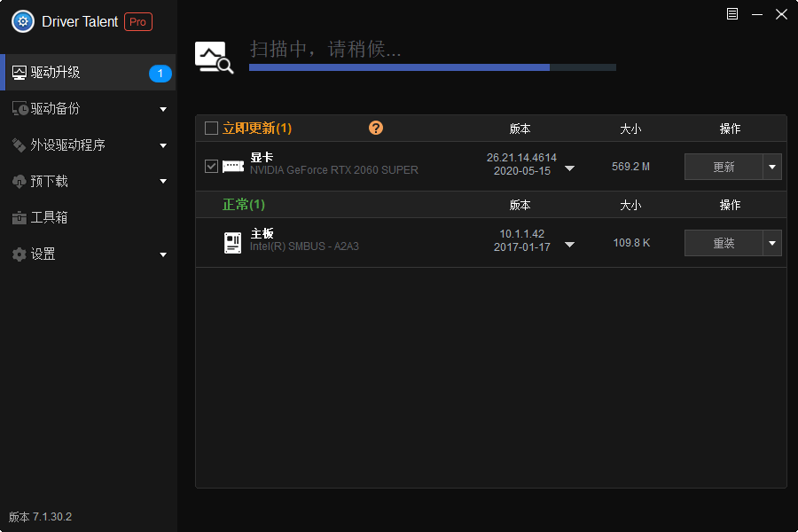The image size is (798, 532).
Task: Click 更新 button for the graphics card
Action: [724, 167]
